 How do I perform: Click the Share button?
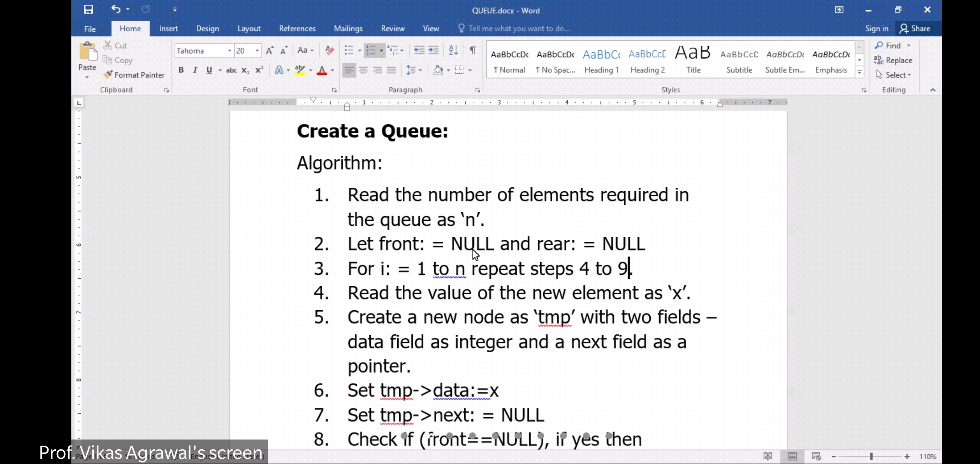coord(915,28)
